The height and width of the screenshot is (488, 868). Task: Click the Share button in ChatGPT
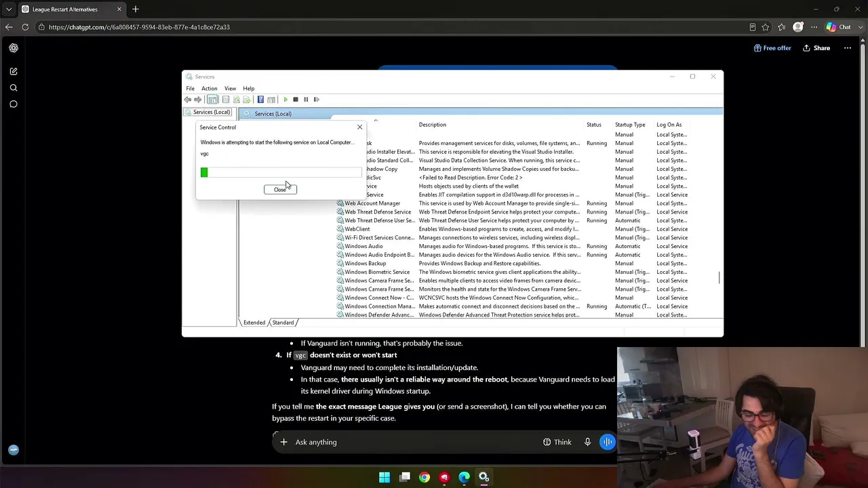[x=816, y=48]
